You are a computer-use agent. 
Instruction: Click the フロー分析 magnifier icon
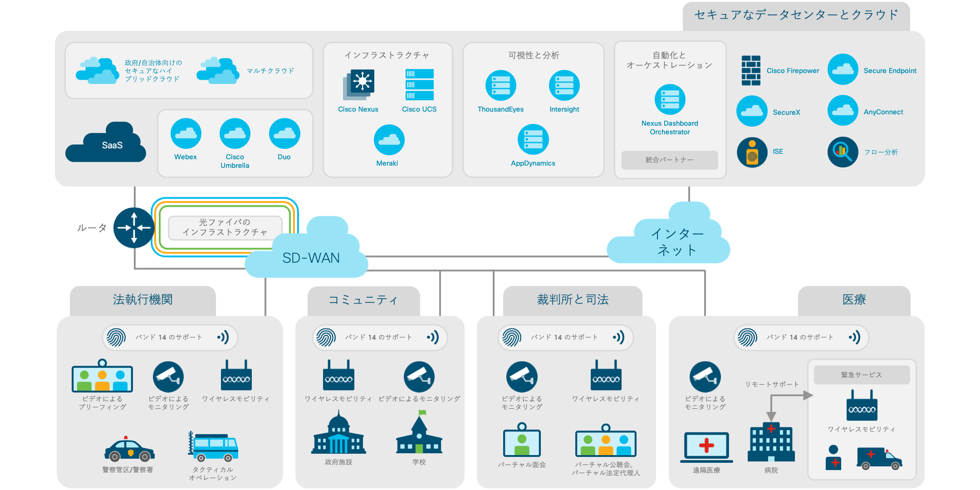pyautogui.click(x=843, y=152)
